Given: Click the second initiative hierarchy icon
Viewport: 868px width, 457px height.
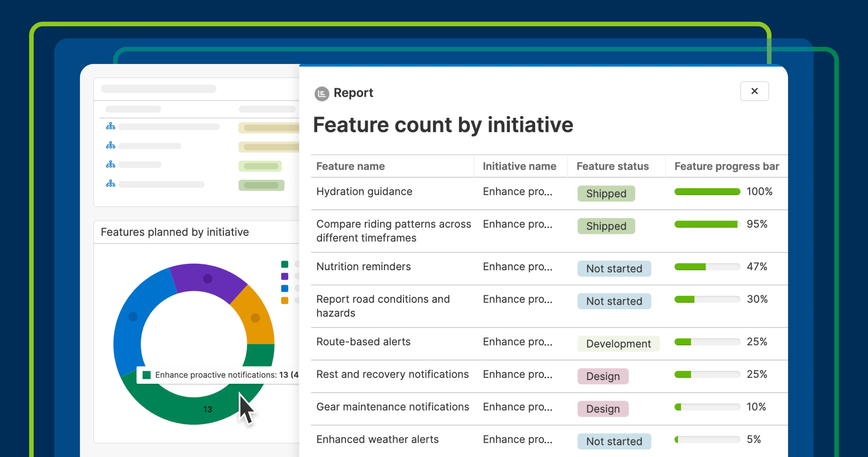Looking at the screenshot, I should (110, 145).
